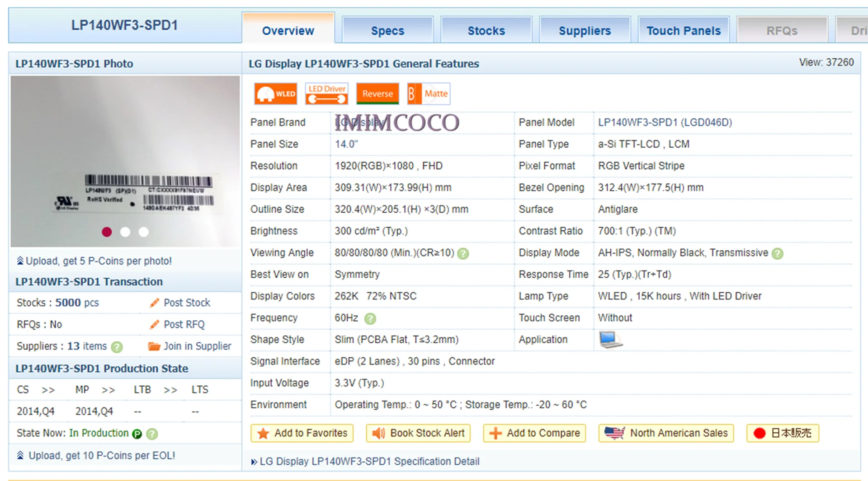
Task: Click the 3.3V (Typ.) input voltage value
Action: tap(359, 383)
